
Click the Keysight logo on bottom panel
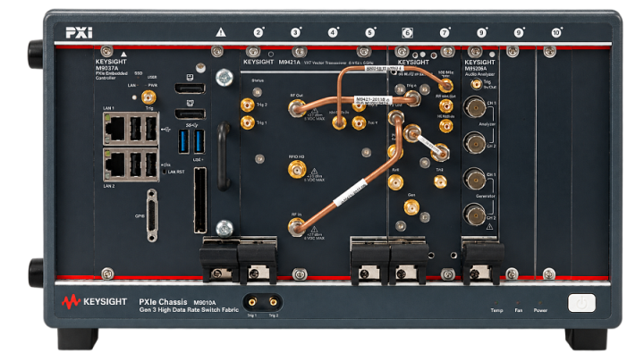[95, 302]
